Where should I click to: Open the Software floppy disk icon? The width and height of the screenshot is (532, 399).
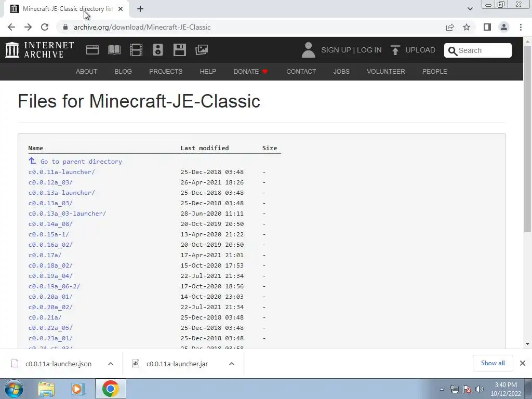point(179,50)
